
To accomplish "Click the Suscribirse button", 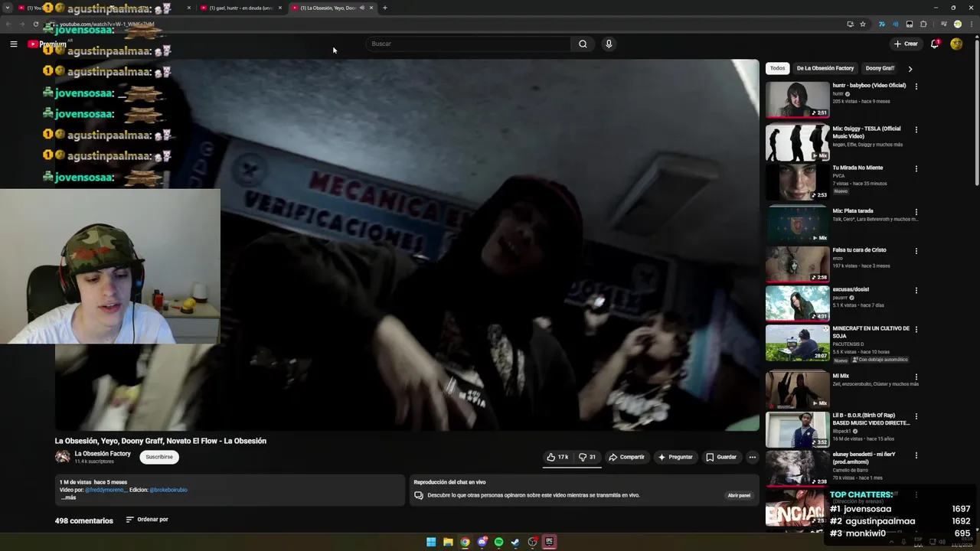I will click(x=159, y=457).
